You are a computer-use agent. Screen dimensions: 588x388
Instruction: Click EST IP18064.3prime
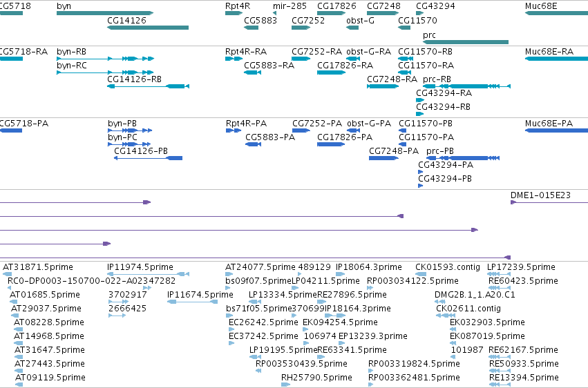340,274
